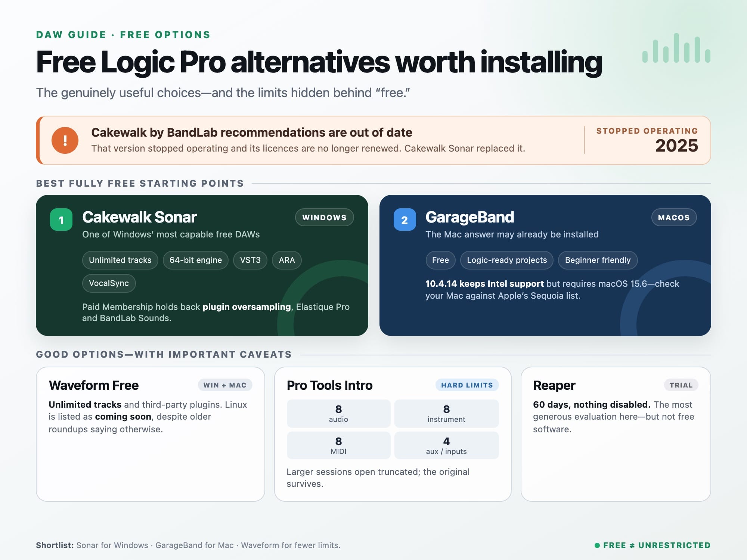
Task: Select the WINDOWS platform badge
Action: [x=324, y=217]
